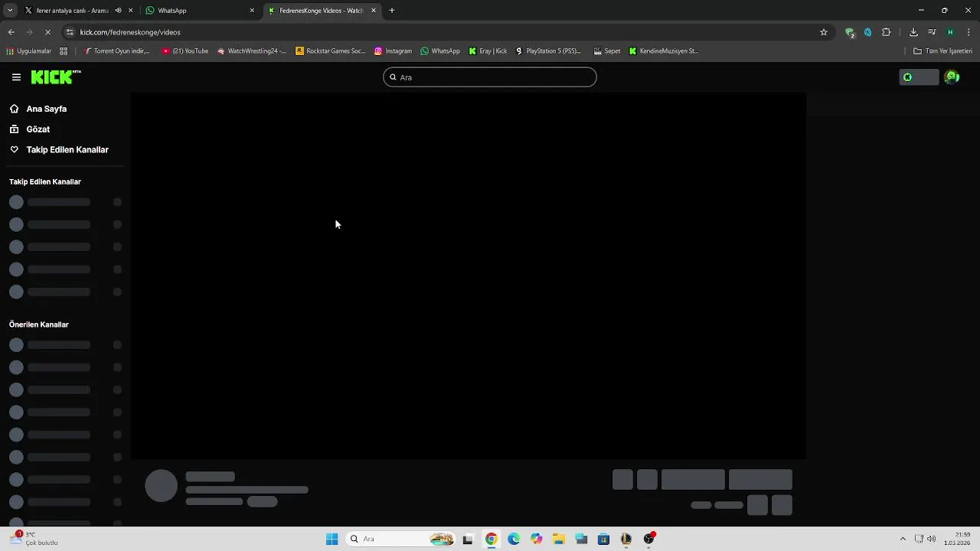The image size is (980, 551).
Task: Open Task View on the taskbar
Action: [x=468, y=539]
